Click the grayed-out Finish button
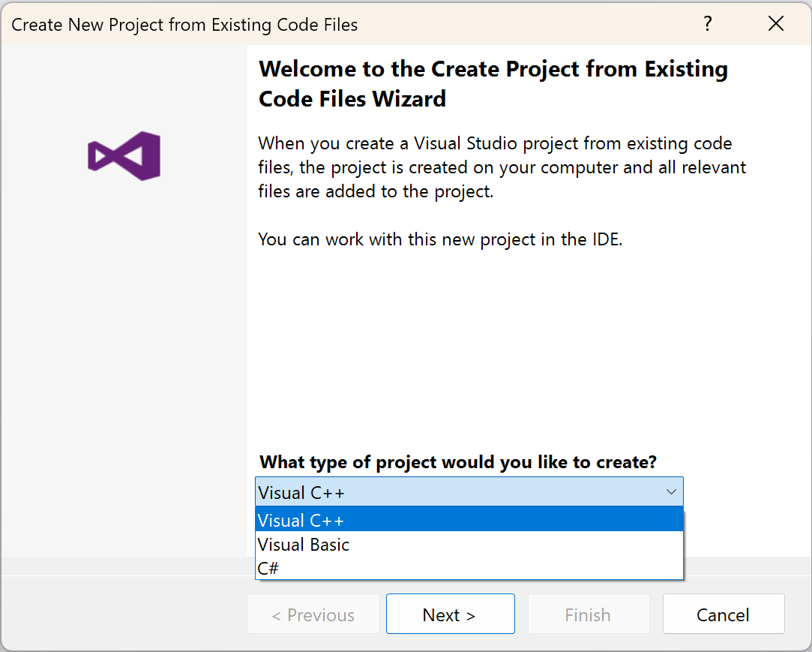 click(589, 614)
